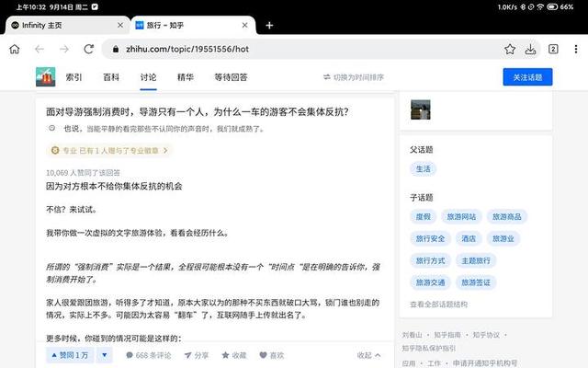The height and width of the screenshot is (368, 588).
Task: Upvote with the 赞同 1 万 button
Action: 70,355
